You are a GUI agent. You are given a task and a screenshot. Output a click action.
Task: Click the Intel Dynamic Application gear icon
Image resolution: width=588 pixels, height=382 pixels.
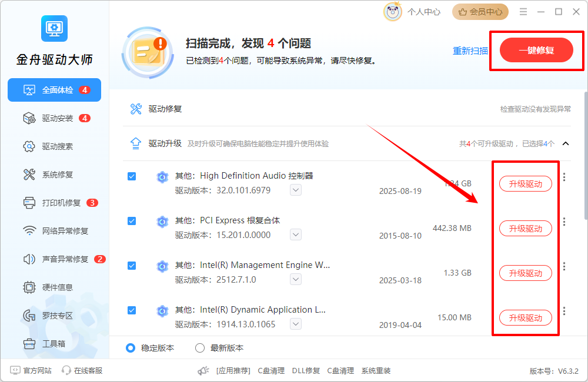tap(162, 311)
